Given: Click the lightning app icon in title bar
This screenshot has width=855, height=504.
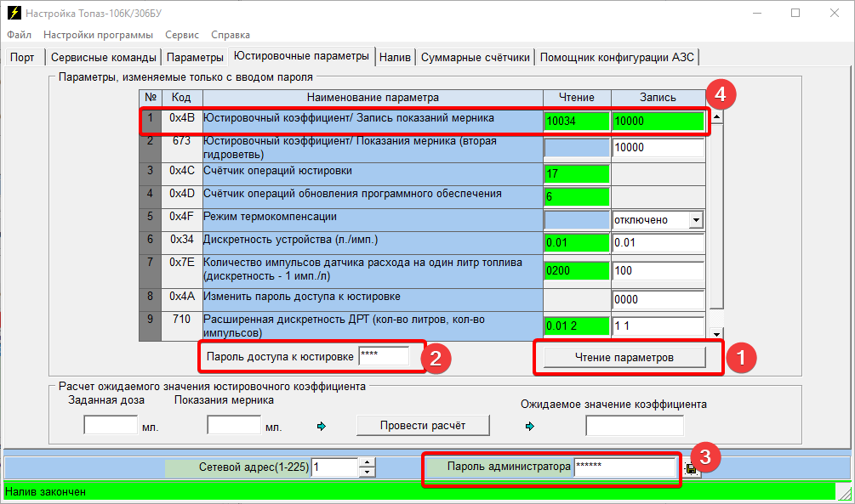Looking at the screenshot, I should point(14,13).
